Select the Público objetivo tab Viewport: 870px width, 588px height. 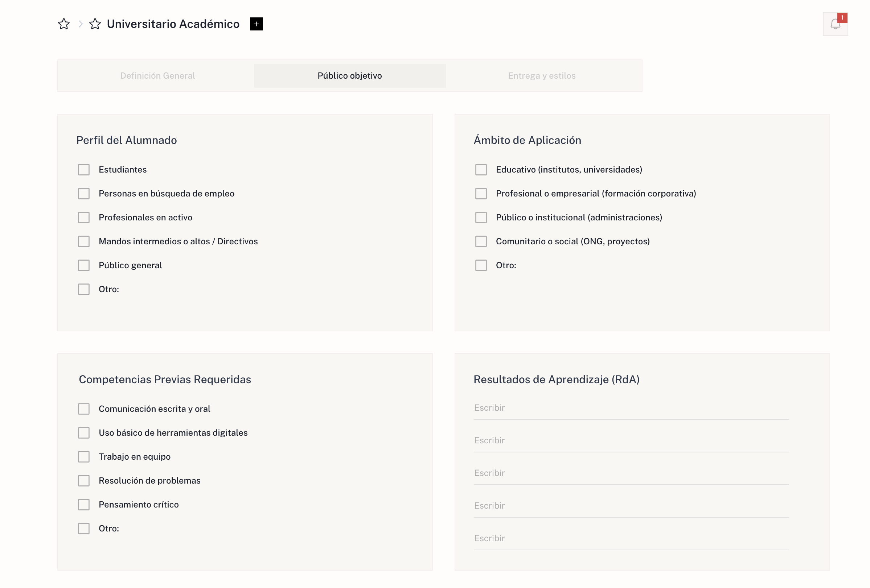click(349, 75)
